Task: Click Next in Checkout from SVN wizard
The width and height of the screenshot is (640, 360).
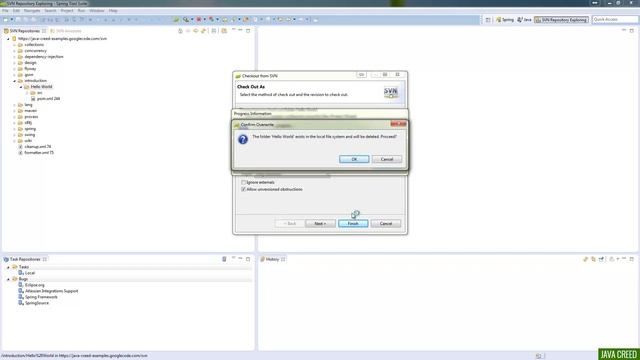Action: 320,224
